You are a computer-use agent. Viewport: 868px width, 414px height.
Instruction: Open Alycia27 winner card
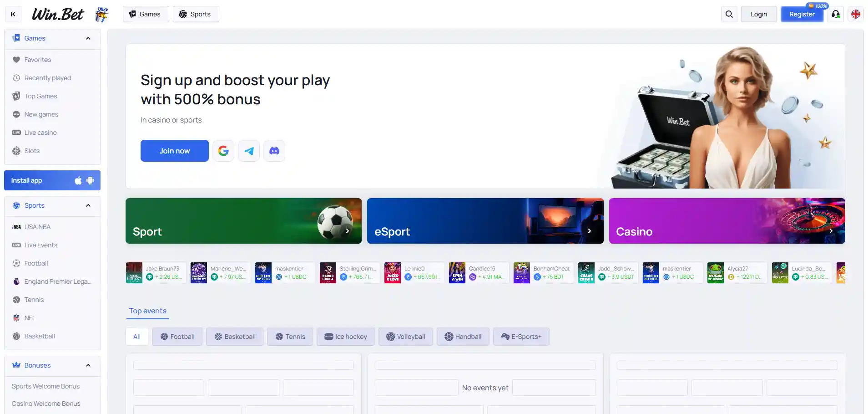click(x=737, y=273)
